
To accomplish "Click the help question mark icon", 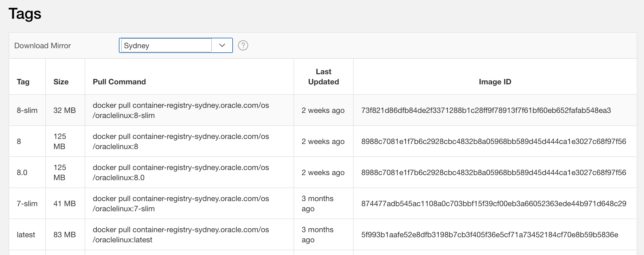I will point(243,46).
